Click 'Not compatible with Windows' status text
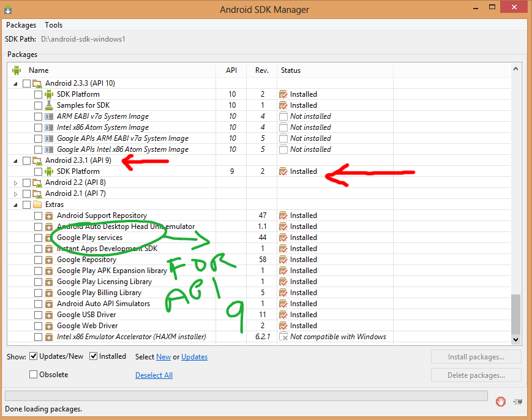Viewport: 532px width, 420px height. (338, 337)
